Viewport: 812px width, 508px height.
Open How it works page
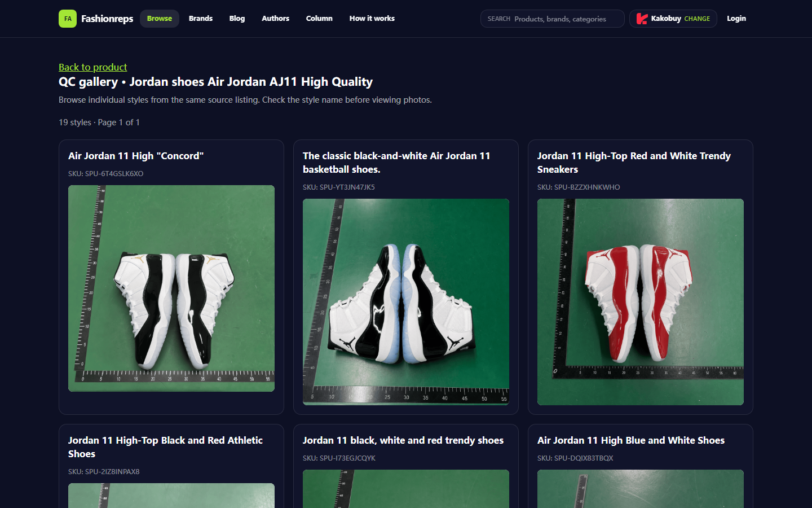point(372,19)
